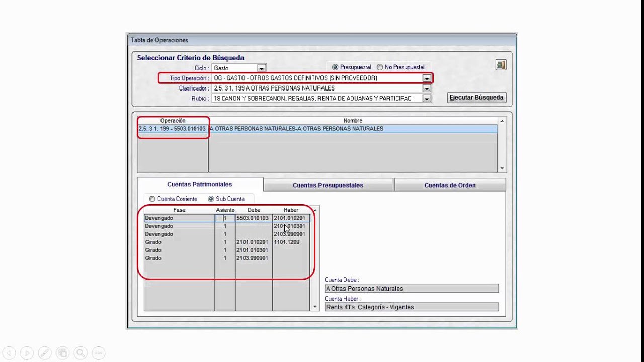
Task: Open see-all-slides icon in slideshow controls
Action: (x=63, y=353)
